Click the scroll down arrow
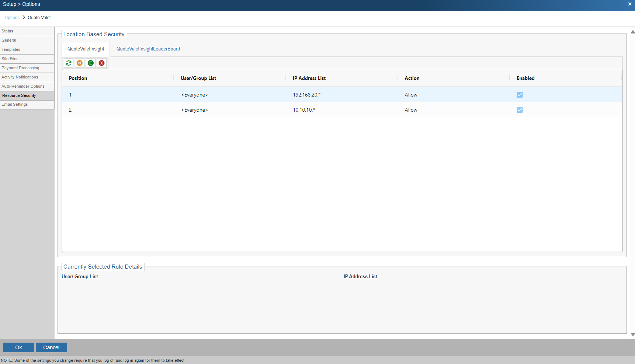Image resolution: width=635 pixels, height=364 pixels. pos(633,335)
